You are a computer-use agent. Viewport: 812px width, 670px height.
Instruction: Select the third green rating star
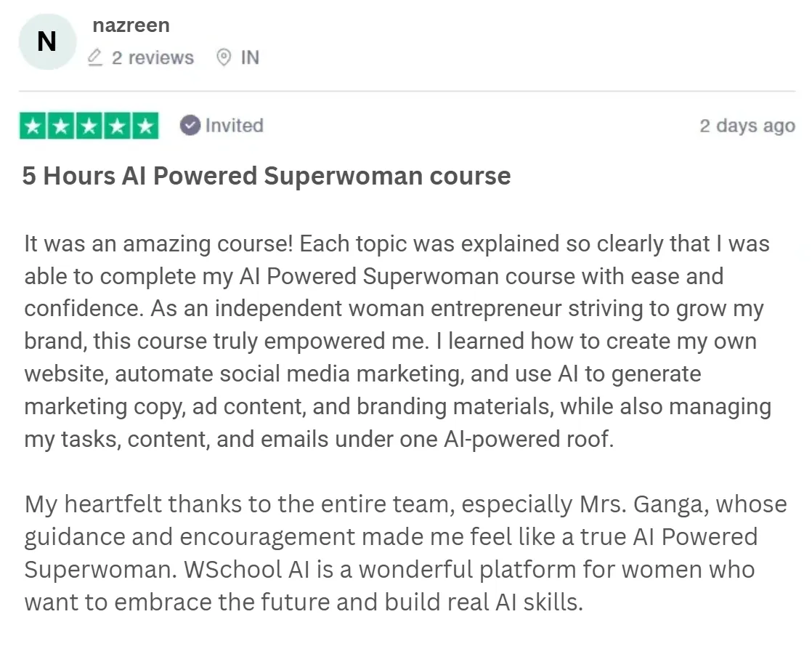[x=89, y=126]
